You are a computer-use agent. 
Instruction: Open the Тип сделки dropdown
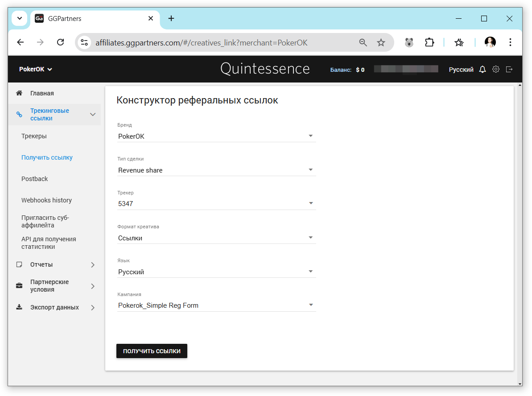[216, 170]
